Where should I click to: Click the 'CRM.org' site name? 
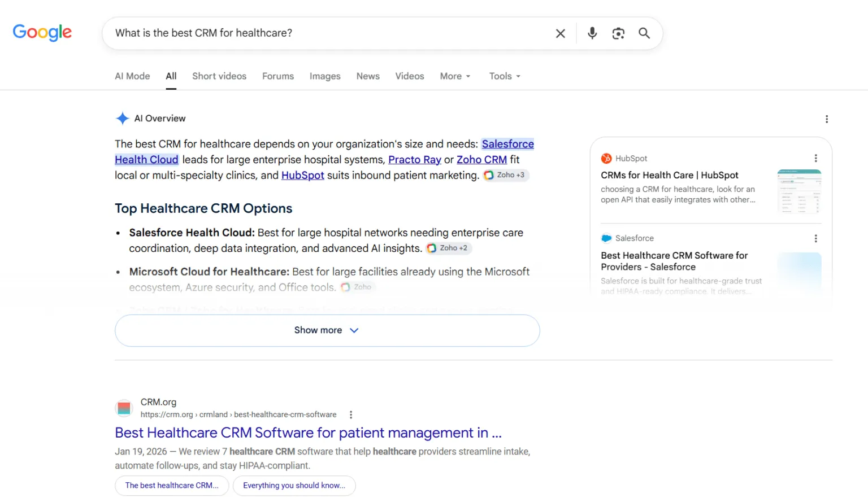click(158, 402)
